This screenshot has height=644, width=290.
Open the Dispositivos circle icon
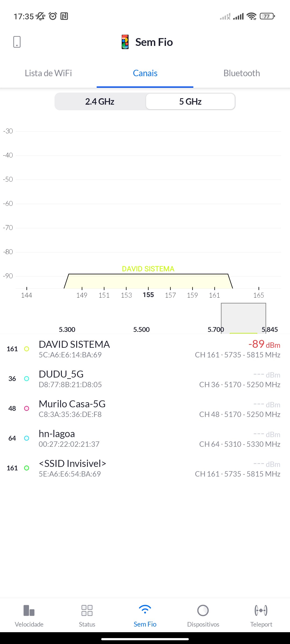click(203, 610)
